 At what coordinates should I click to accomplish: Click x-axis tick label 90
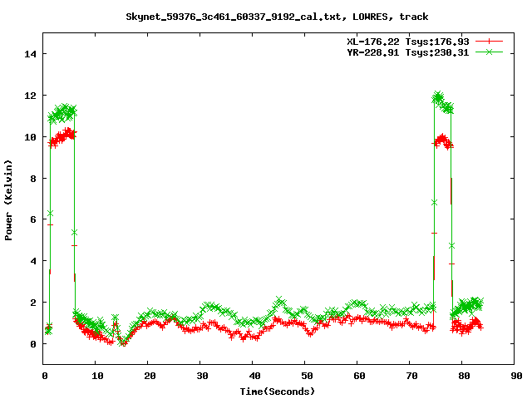click(x=516, y=376)
